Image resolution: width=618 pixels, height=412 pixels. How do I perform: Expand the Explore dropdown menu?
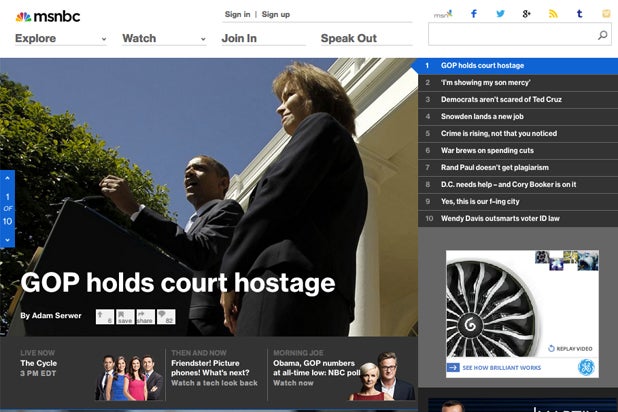click(x=60, y=39)
